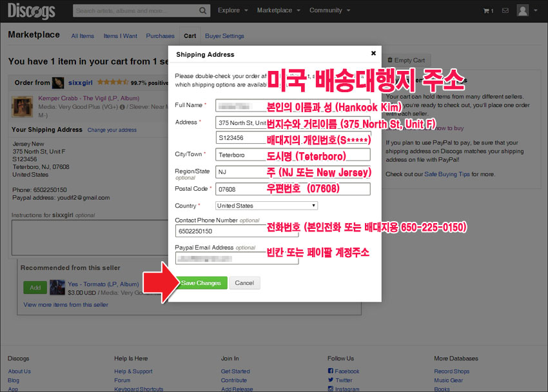Focus the Contact Phone Number field
The height and width of the screenshot is (392, 548).
click(x=237, y=231)
